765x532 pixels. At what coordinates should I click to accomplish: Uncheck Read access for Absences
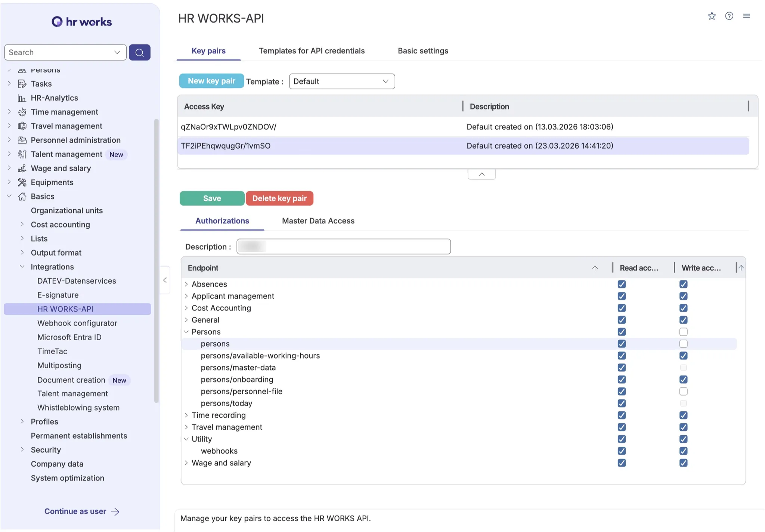(622, 284)
